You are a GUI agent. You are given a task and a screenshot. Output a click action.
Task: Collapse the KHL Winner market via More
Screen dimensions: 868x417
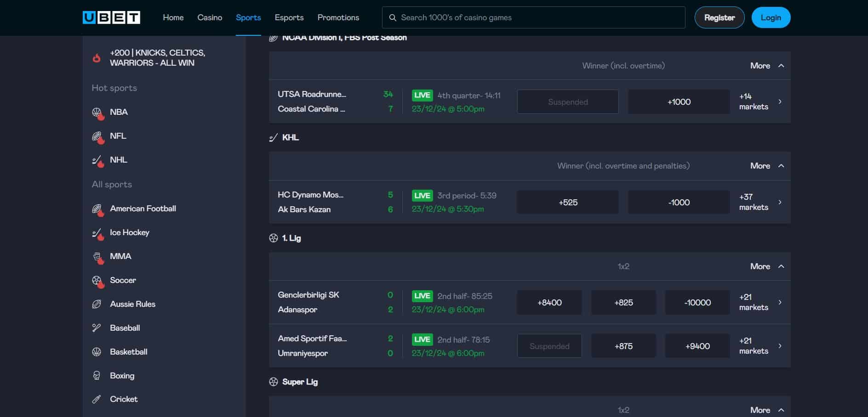767,166
